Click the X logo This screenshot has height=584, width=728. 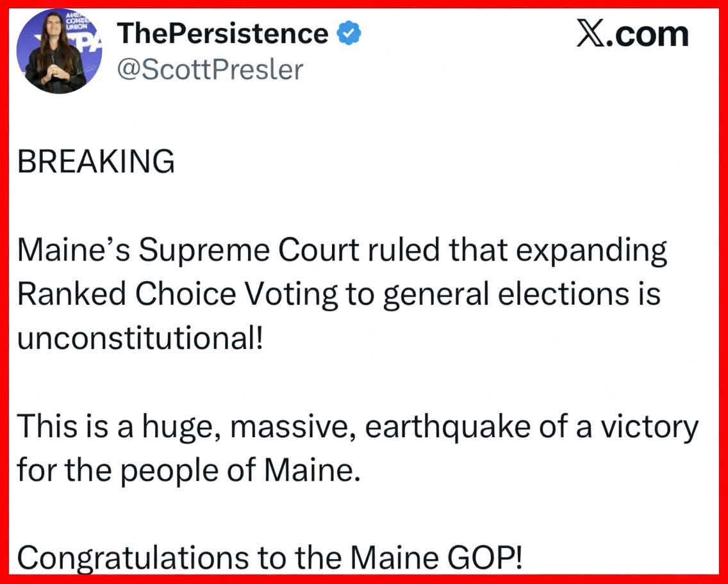tap(593, 34)
